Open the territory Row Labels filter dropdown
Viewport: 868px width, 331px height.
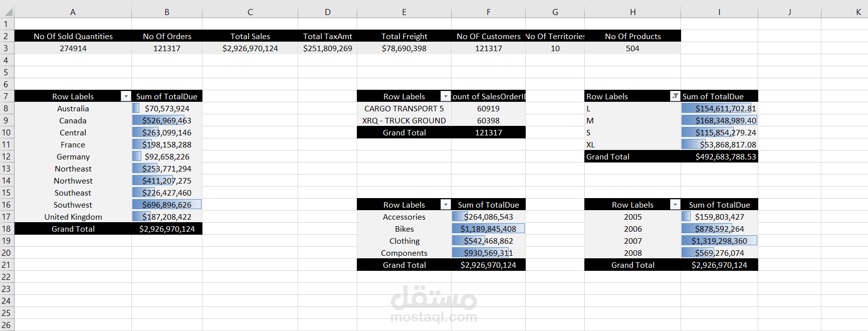pyautogui.click(x=126, y=96)
